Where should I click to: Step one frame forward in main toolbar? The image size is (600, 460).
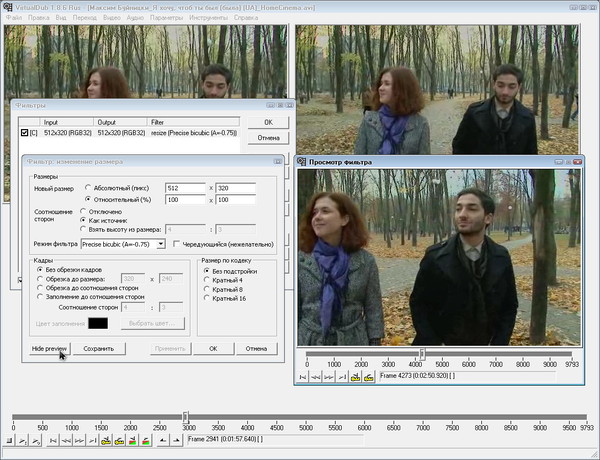coord(79,440)
